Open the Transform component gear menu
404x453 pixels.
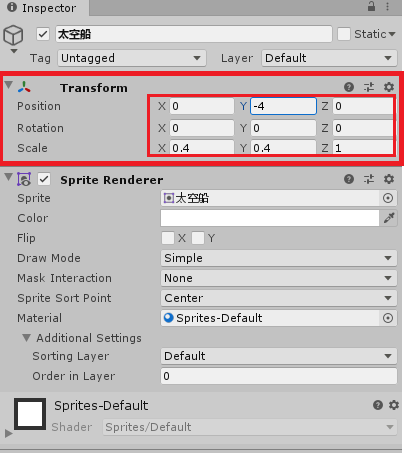pyautogui.click(x=389, y=87)
